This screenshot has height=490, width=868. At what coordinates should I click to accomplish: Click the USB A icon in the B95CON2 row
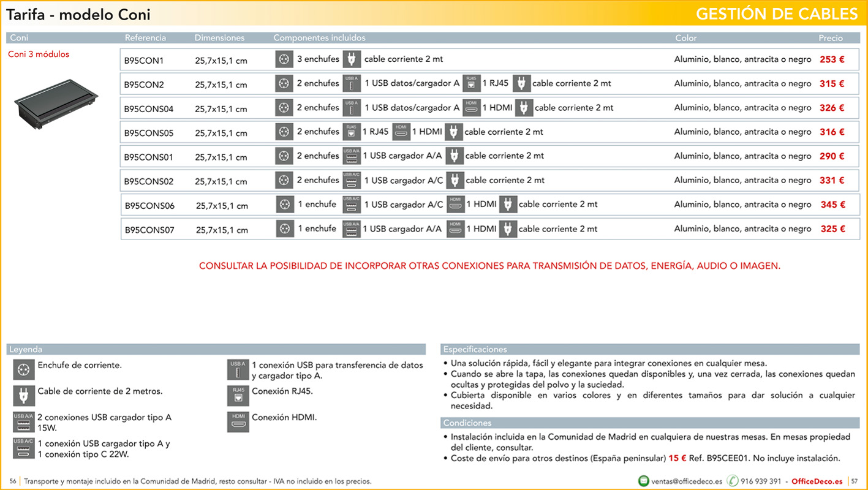[x=352, y=83]
